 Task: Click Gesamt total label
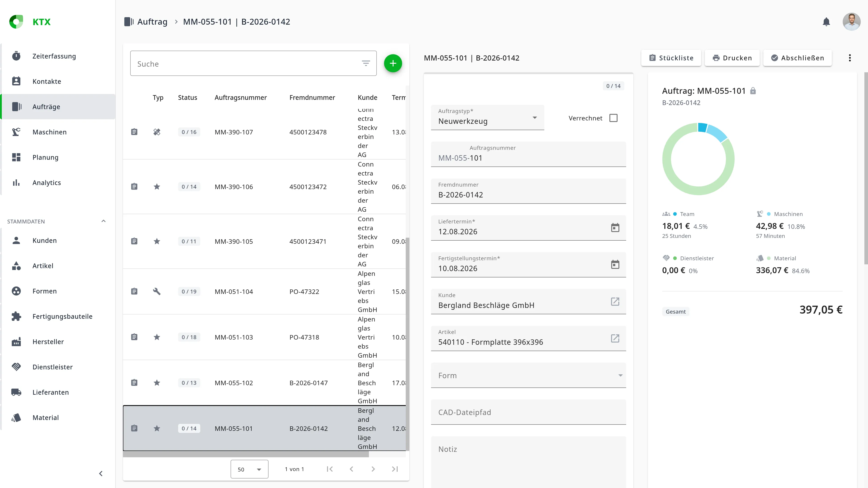(676, 312)
